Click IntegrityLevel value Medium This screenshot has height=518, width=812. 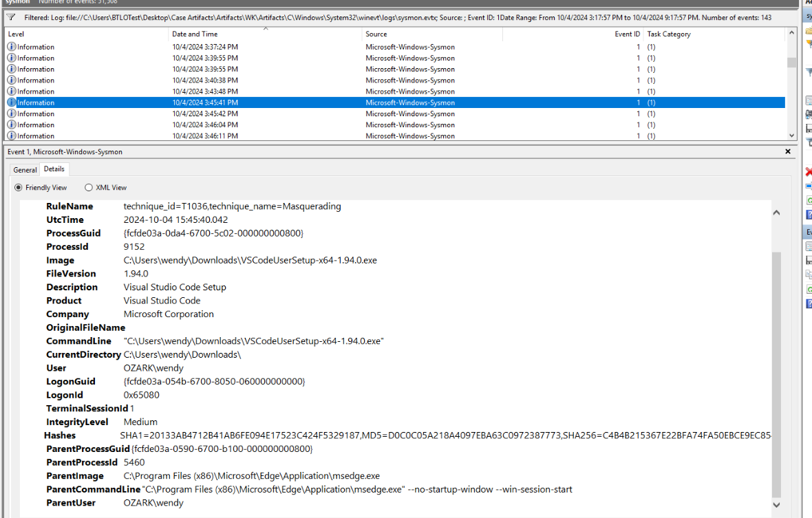point(140,421)
